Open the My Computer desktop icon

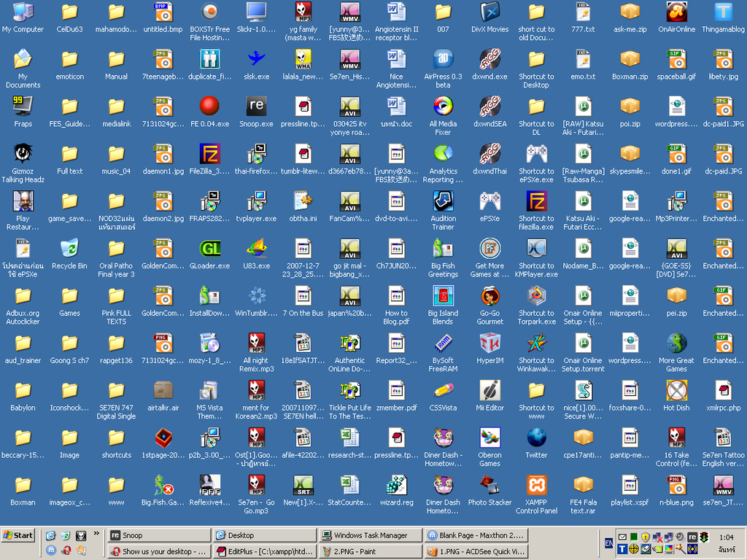tap(23, 12)
